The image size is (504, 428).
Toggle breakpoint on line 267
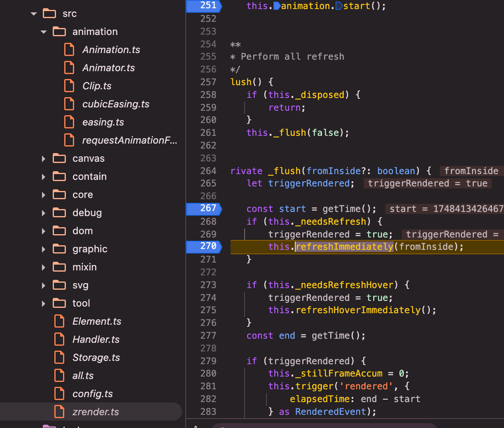point(204,209)
